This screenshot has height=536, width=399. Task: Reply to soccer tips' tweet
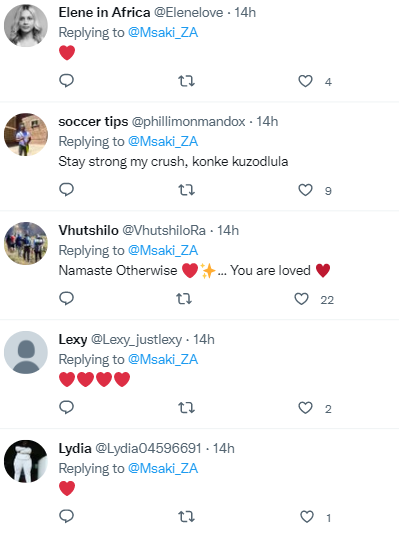tap(66, 189)
